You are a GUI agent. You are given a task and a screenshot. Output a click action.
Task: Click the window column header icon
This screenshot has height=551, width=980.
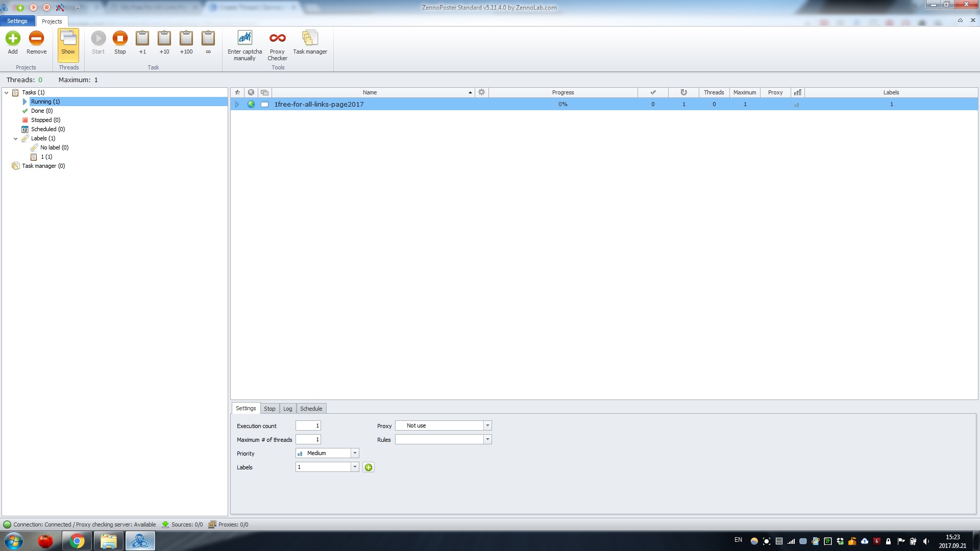(264, 92)
